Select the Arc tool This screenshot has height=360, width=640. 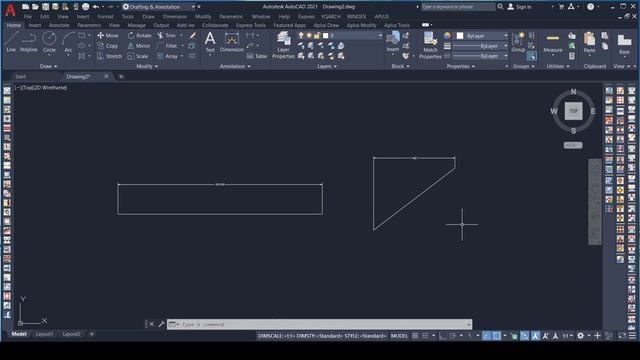point(68,42)
